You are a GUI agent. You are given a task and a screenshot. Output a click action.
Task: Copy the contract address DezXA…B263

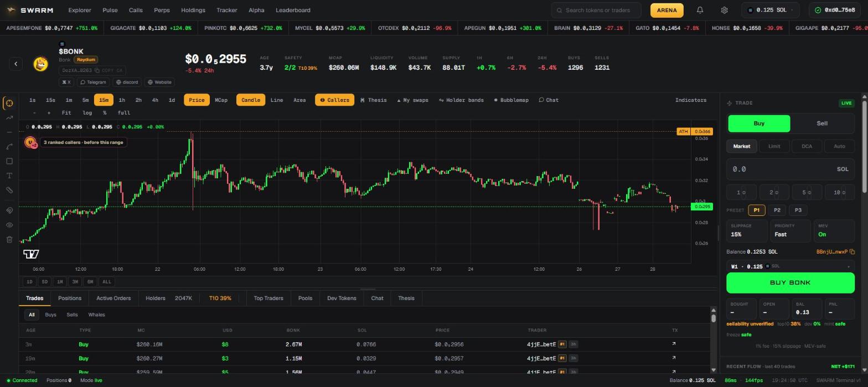pos(92,70)
